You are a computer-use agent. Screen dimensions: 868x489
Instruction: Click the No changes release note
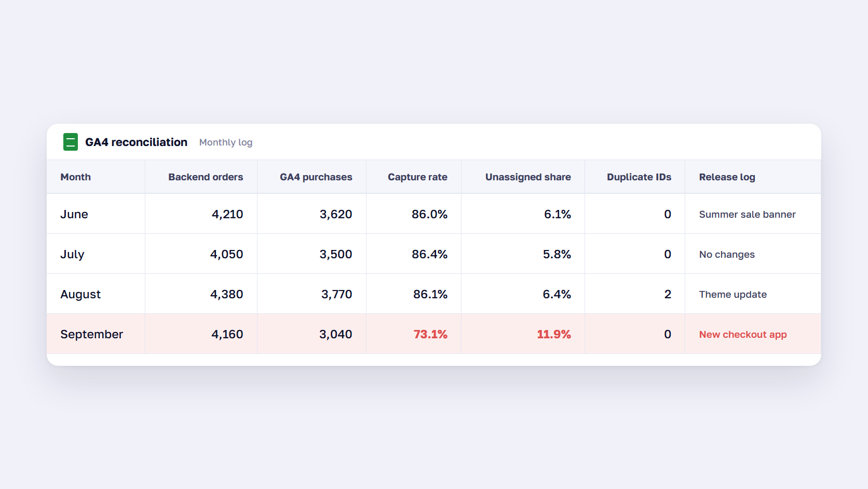(727, 254)
